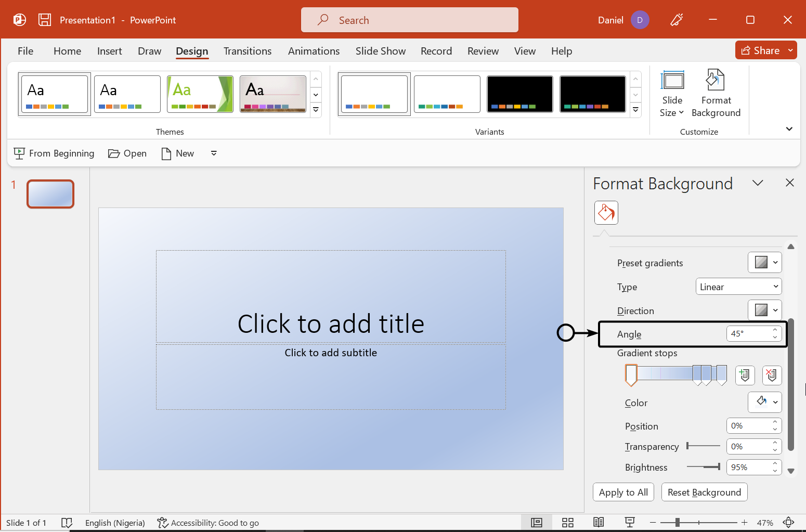Click the Remove gradient stop icon
Viewport: 806px width, 532px height.
(x=772, y=375)
